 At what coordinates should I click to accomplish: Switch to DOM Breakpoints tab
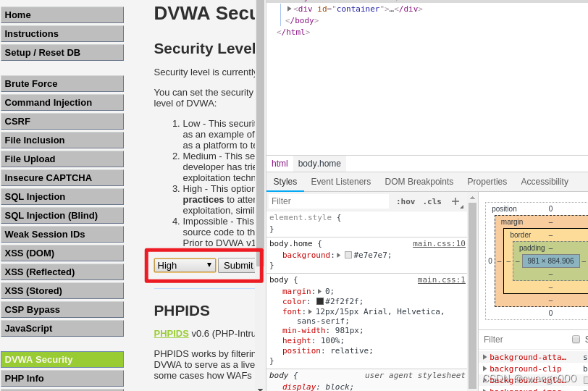pyautogui.click(x=419, y=182)
